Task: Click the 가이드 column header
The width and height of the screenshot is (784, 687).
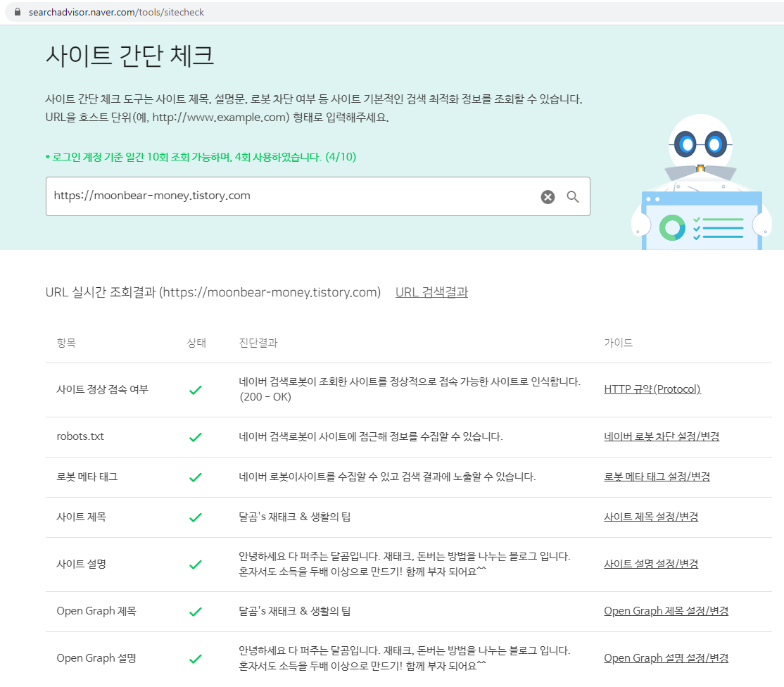Action: point(618,343)
